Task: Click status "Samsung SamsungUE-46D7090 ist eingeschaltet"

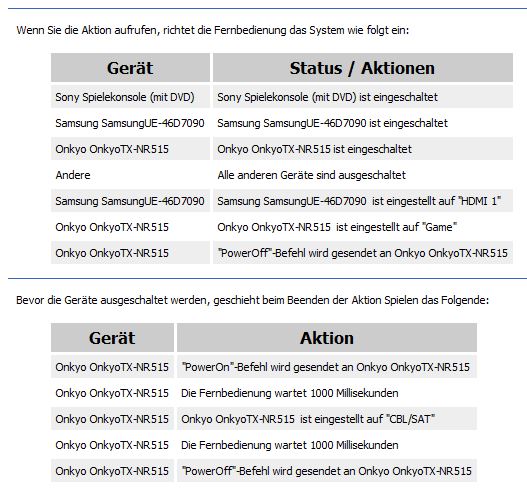Action: [x=363, y=123]
